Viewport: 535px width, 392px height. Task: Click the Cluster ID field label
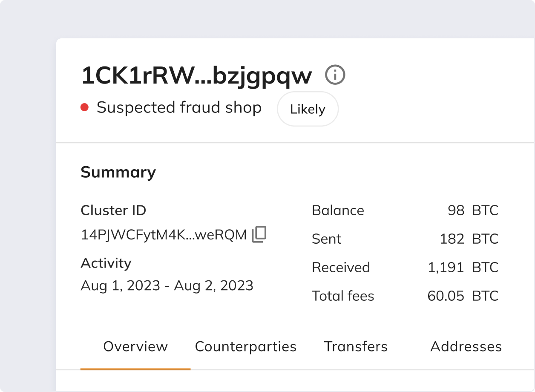tap(113, 210)
